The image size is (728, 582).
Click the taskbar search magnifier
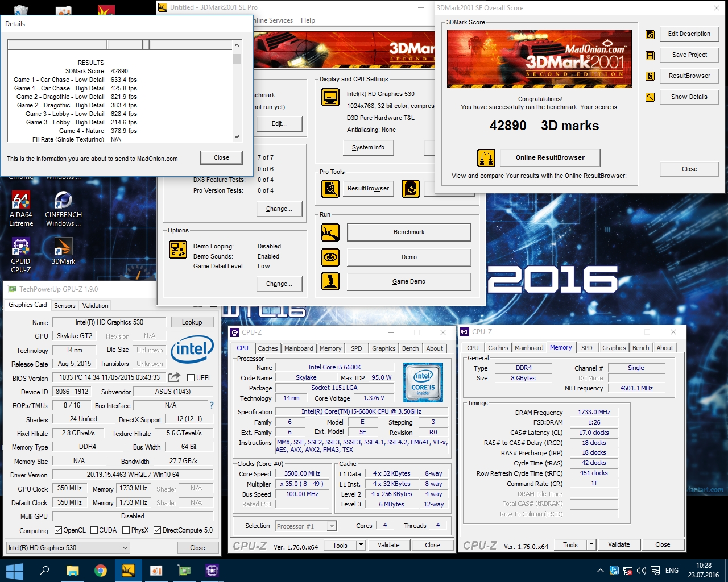click(x=44, y=571)
